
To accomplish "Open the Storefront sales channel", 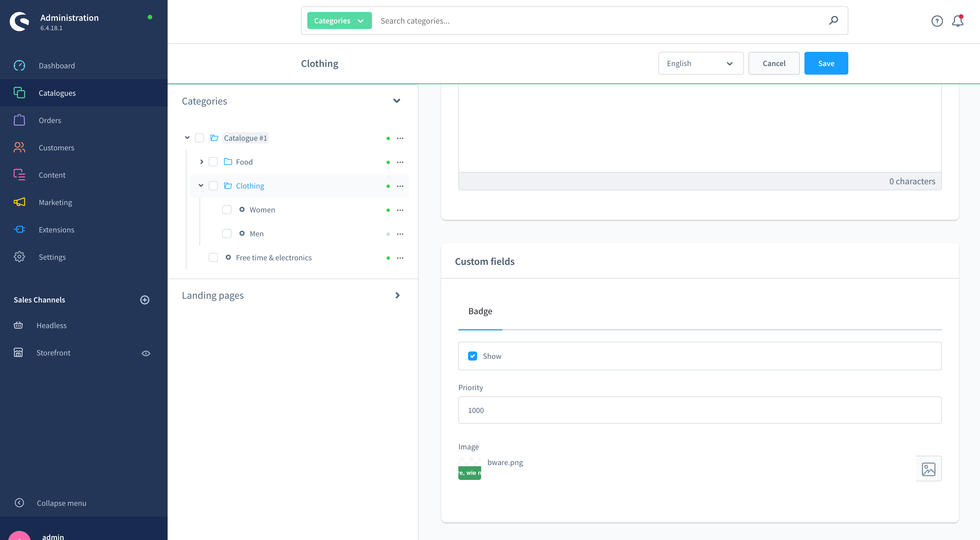I will pos(53,353).
